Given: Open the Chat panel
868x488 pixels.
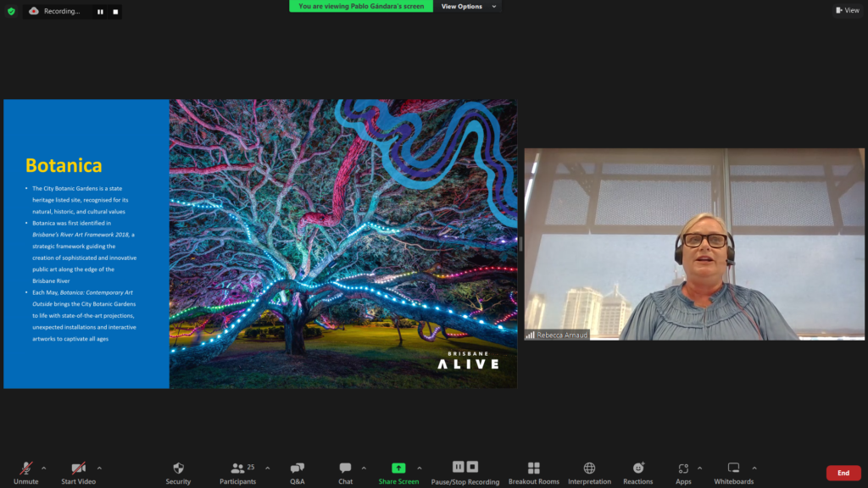Looking at the screenshot, I should point(345,469).
